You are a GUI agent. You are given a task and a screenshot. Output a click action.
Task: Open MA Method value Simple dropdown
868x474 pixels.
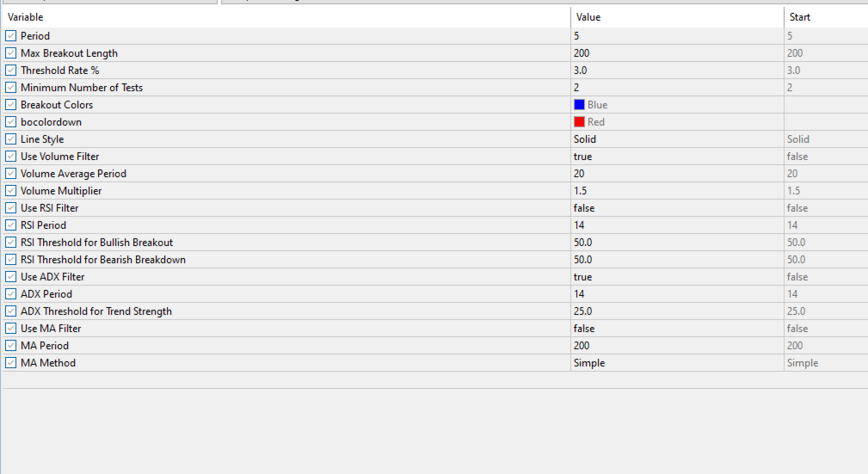[677, 363]
